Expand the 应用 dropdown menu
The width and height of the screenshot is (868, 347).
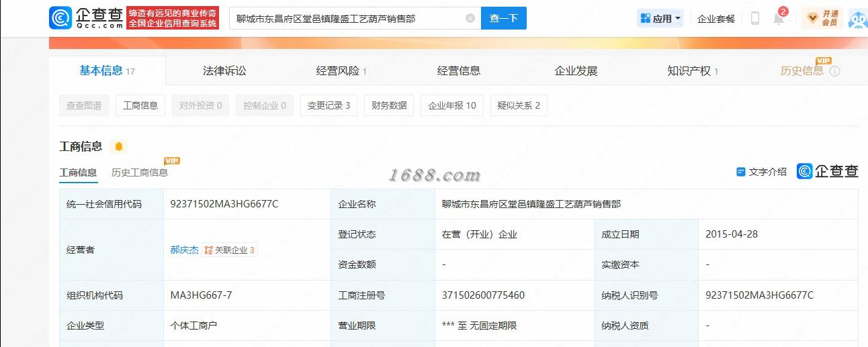pos(660,18)
